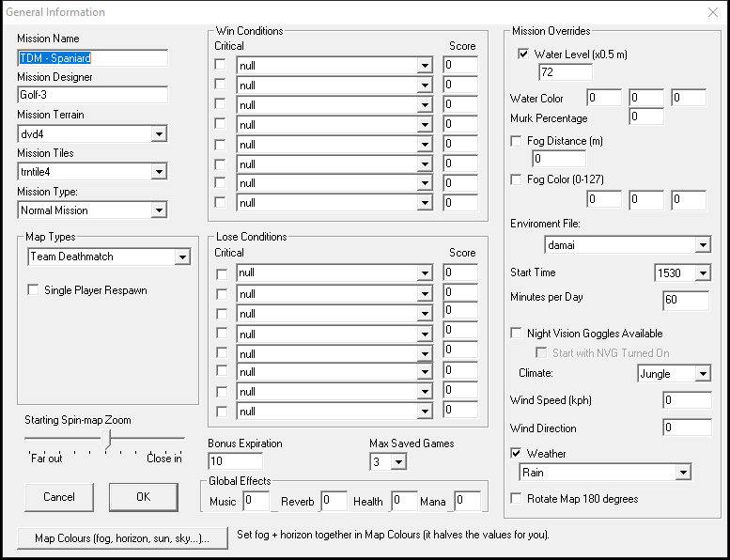Screen dimensions: 730x560
Task: Open the Max Saved Games dropdown
Action: 398,461
